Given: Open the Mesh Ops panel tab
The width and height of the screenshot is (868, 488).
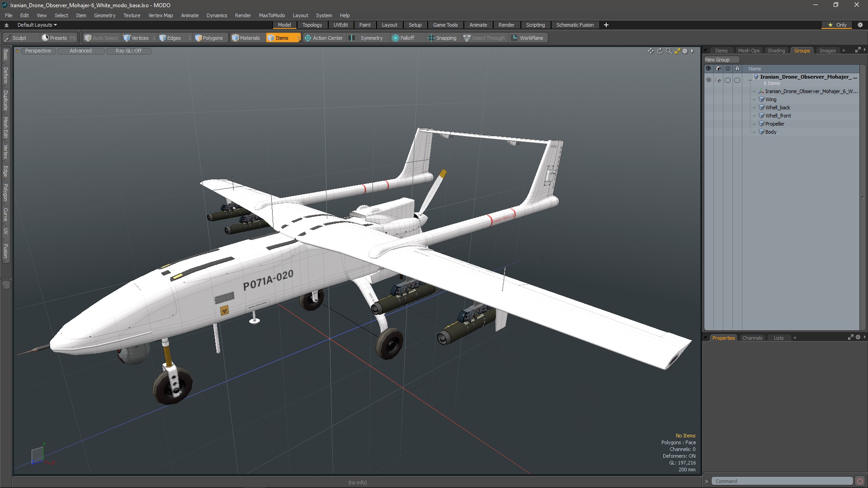Looking at the screenshot, I should pyautogui.click(x=749, y=51).
